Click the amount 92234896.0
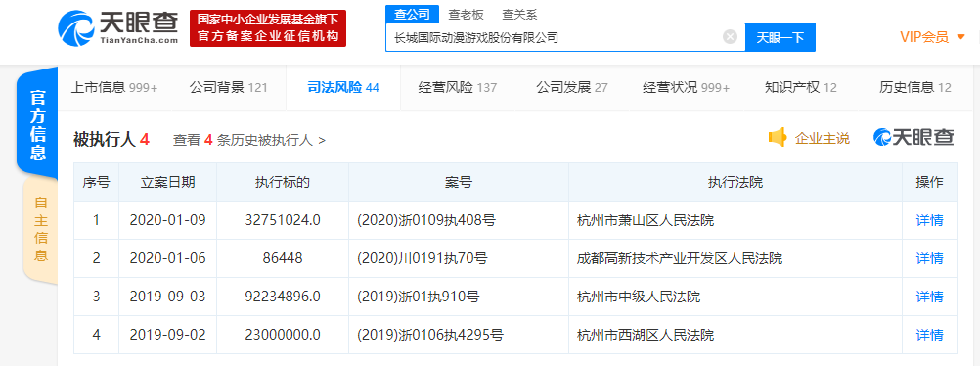The width and height of the screenshot is (980, 366). 283,297
